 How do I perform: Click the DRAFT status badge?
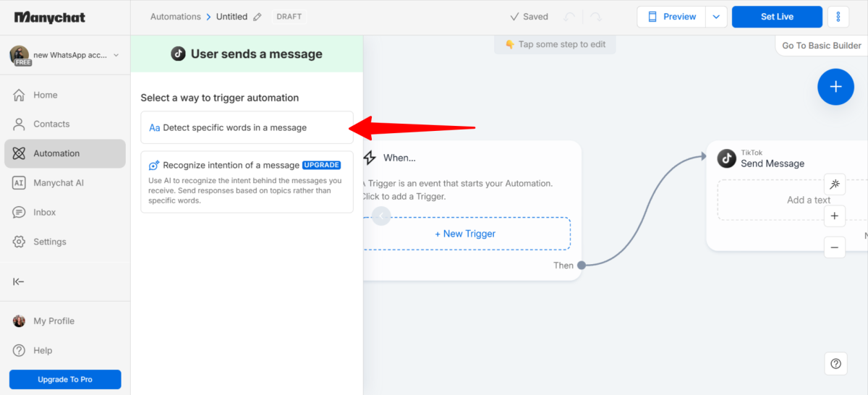[x=289, y=17]
